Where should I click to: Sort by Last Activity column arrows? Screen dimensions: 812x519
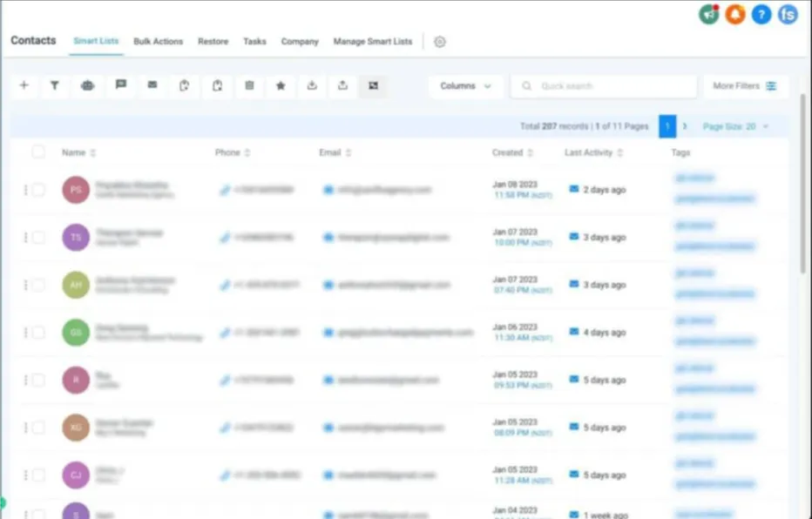coord(619,152)
